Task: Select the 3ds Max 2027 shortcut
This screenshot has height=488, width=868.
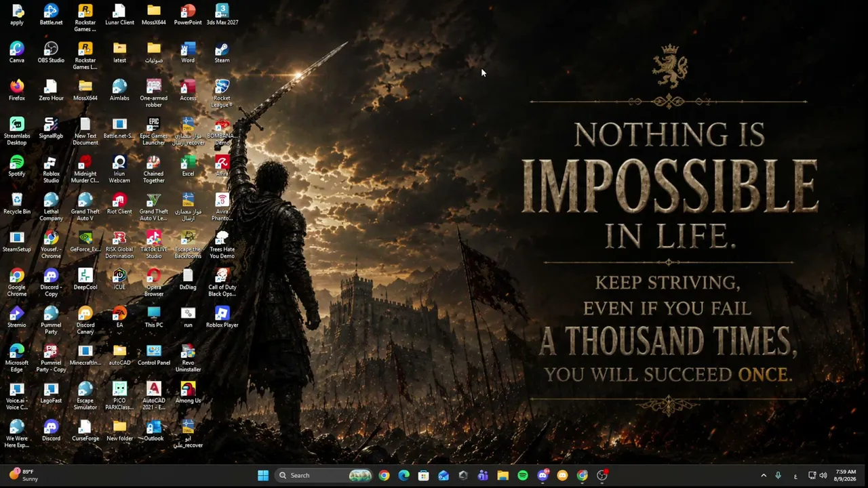Action: click(222, 15)
